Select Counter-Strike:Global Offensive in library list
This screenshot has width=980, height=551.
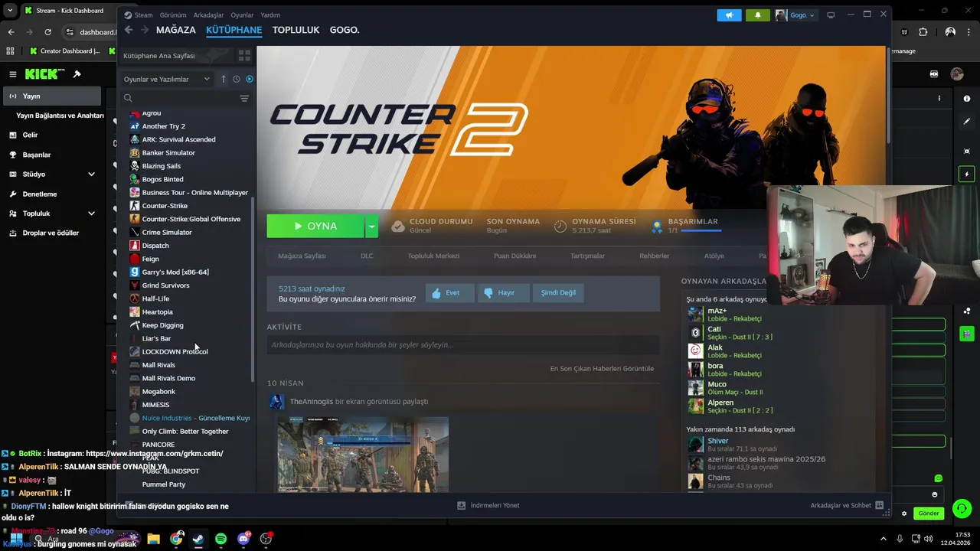[191, 219]
